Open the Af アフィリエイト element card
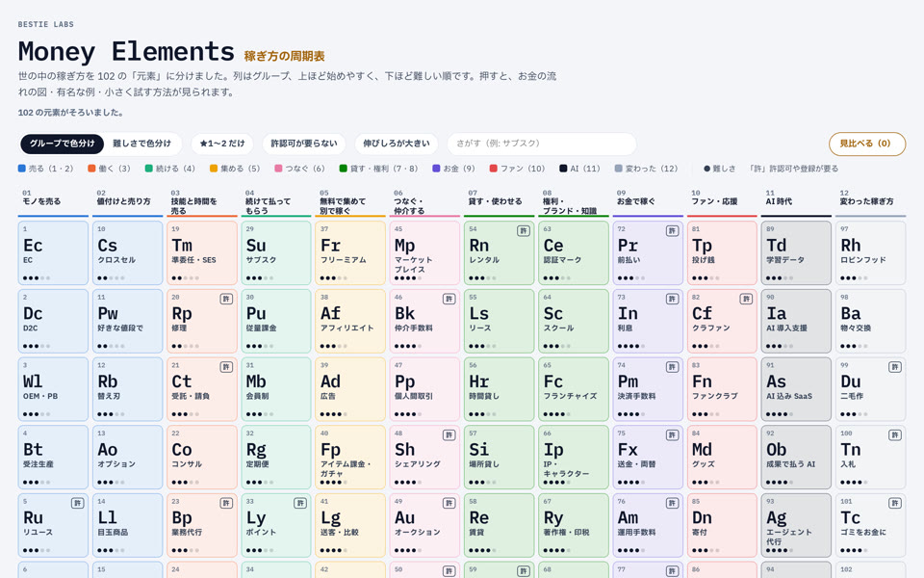Viewport: 924px width, 578px height. (x=350, y=321)
